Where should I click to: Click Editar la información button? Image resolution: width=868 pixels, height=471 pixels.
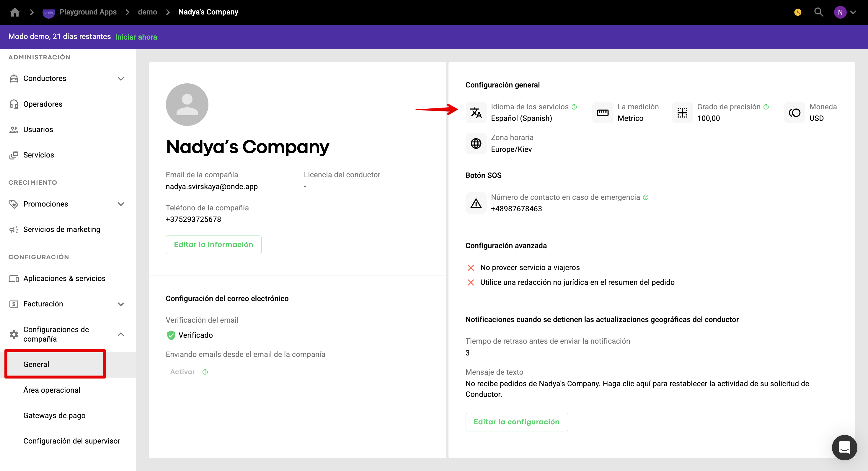coord(213,244)
